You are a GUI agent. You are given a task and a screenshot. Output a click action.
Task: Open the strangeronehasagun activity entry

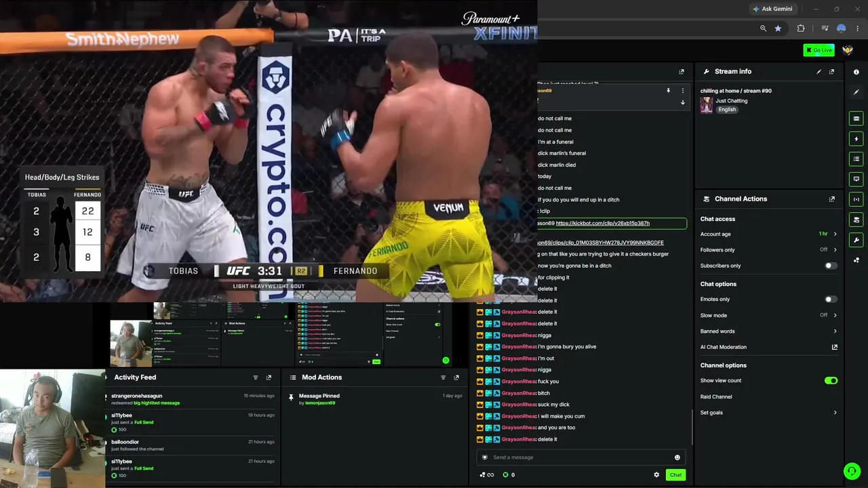[x=193, y=399]
